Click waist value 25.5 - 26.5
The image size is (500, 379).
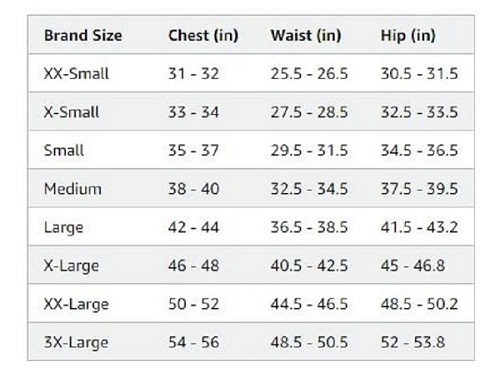(309, 73)
